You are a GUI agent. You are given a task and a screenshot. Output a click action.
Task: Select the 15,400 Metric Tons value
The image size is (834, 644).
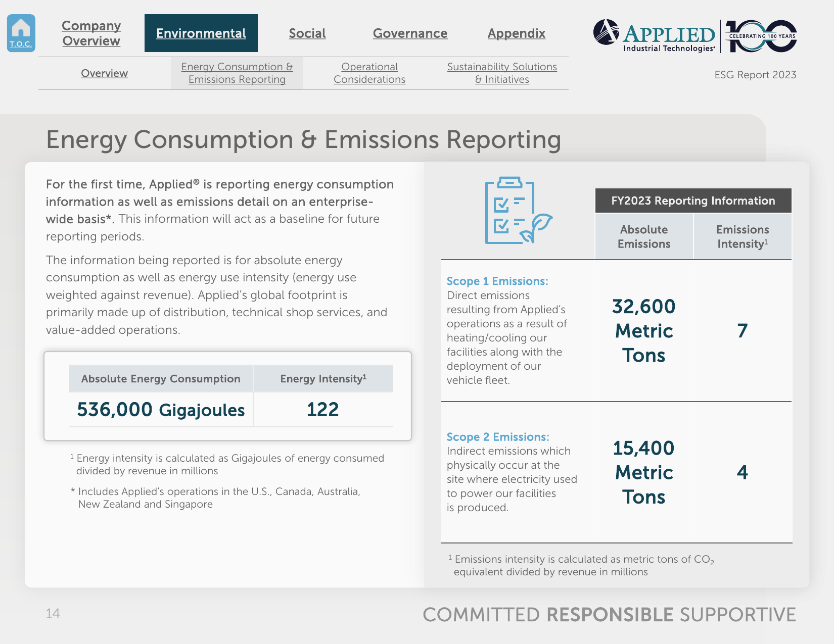coord(644,472)
